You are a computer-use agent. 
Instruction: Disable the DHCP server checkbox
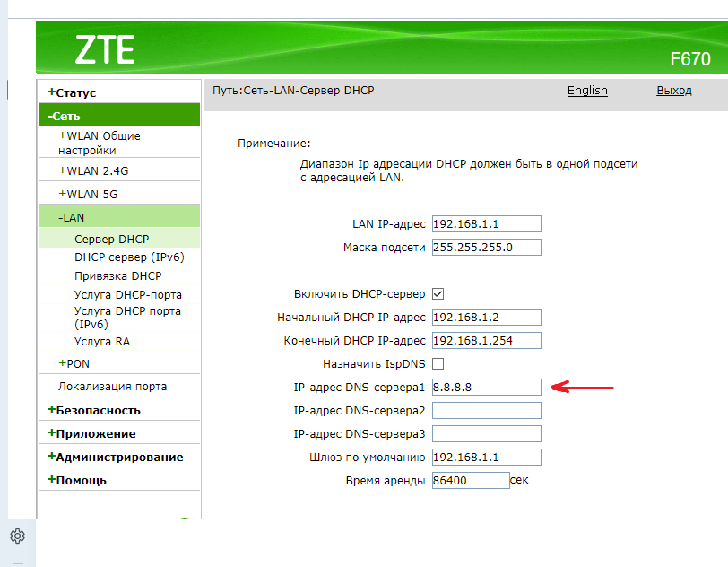tap(438, 294)
